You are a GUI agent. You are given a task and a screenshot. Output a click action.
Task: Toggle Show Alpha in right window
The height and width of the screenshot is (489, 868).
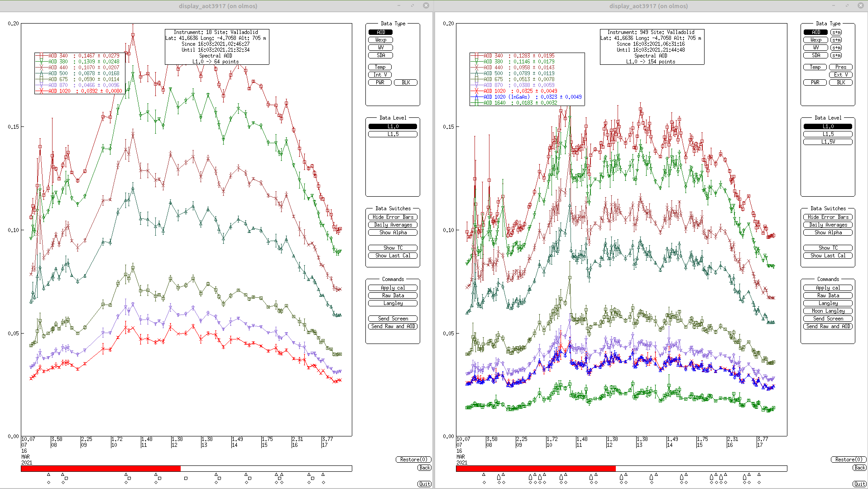click(x=828, y=232)
